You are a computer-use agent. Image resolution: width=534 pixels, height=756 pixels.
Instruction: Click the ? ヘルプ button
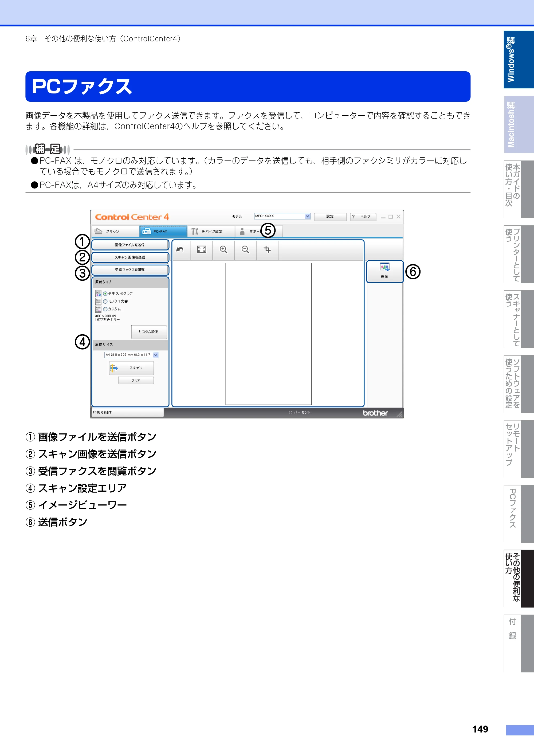coord(363,216)
